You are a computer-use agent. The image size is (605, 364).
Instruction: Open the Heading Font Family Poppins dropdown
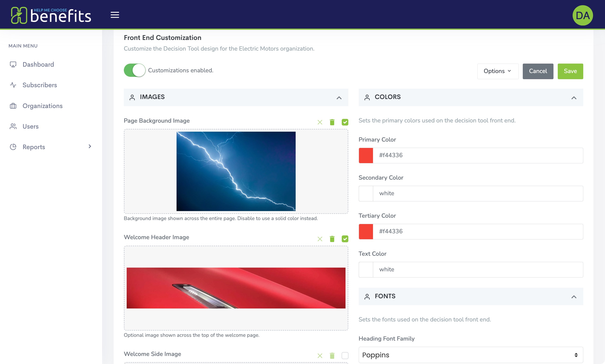[x=471, y=355]
